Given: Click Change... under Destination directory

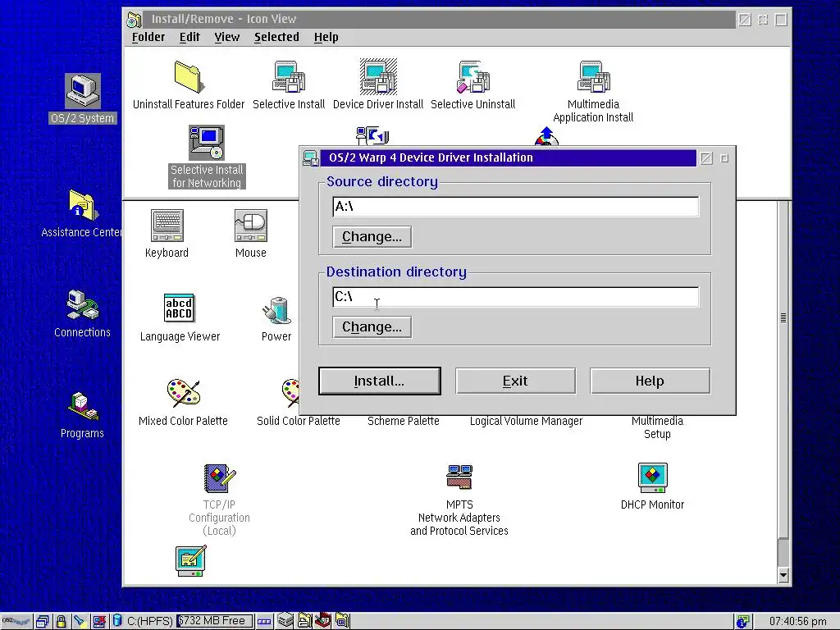Looking at the screenshot, I should coord(372,326).
